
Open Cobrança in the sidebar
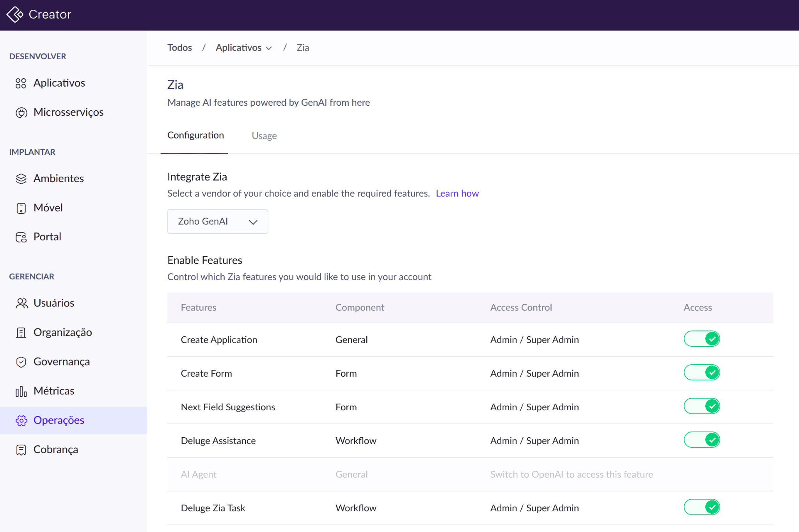tap(55, 449)
